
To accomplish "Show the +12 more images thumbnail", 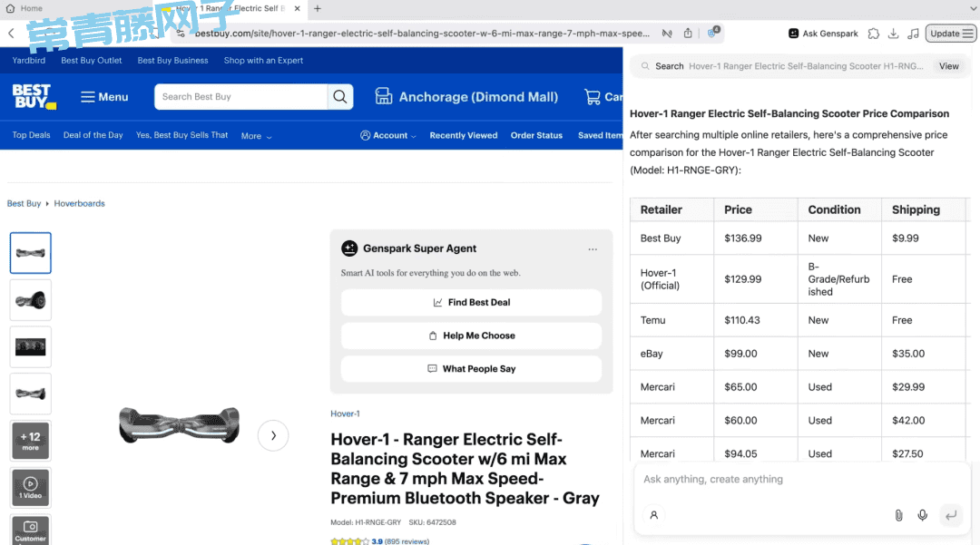I will (31, 441).
